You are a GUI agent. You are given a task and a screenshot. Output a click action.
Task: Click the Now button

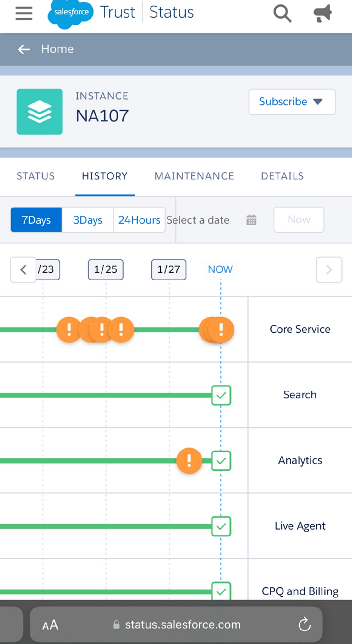[299, 220]
